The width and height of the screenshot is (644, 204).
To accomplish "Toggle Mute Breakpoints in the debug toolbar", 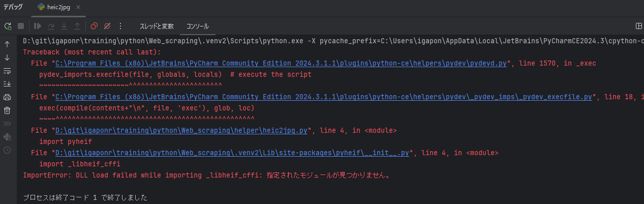I will point(107,26).
